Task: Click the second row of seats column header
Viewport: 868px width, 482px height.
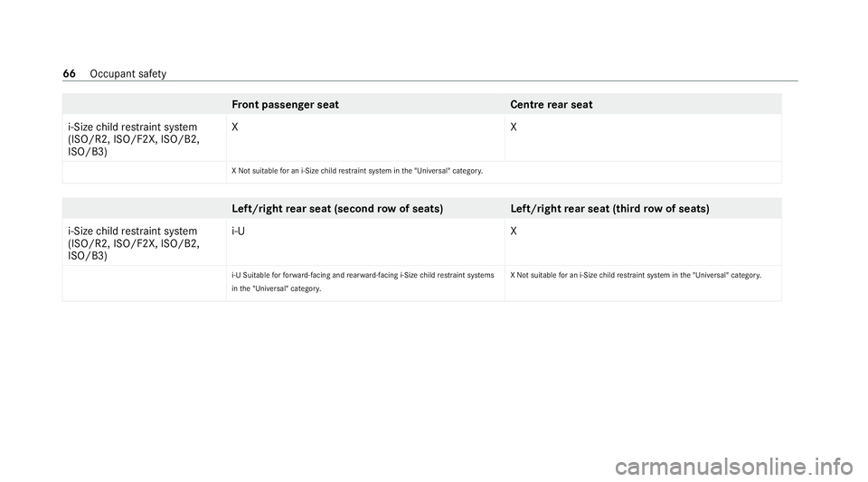Action: tap(336, 208)
